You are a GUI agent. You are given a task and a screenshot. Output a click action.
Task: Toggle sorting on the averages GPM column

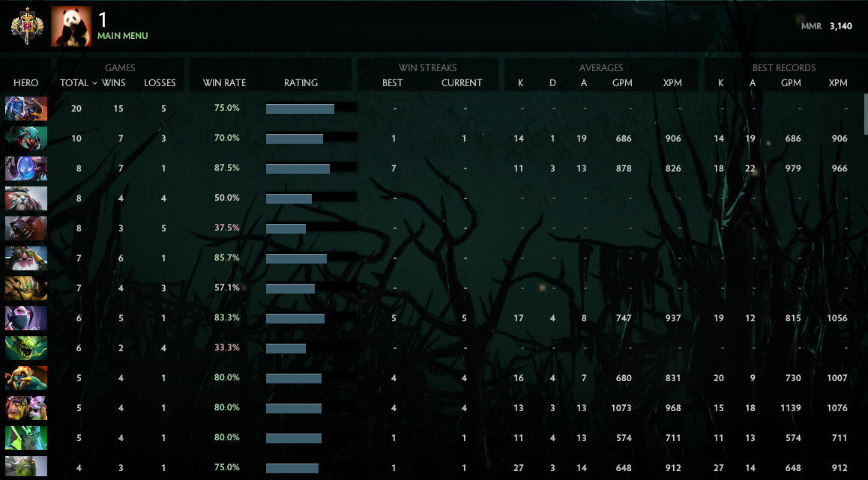click(624, 83)
